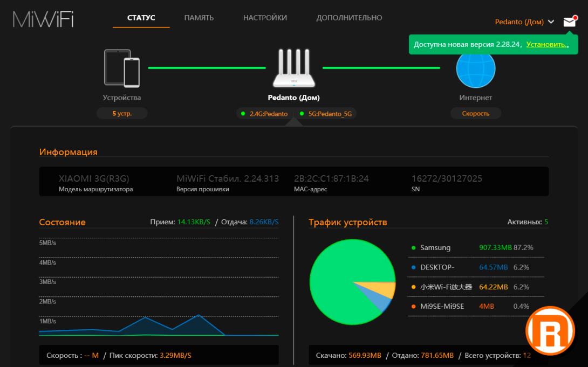Click the router model XIAOMI 3G(R3G)
The width and height of the screenshot is (588, 367).
click(x=94, y=178)
